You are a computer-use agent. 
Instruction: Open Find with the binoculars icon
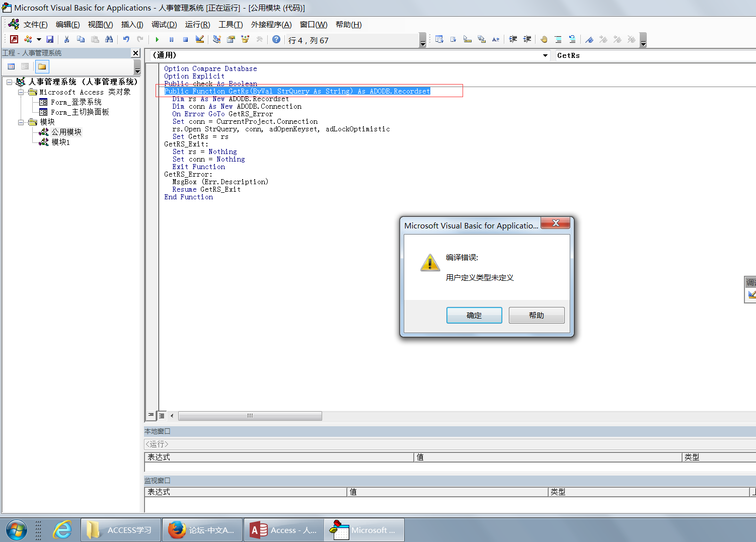tap(109, 39)
